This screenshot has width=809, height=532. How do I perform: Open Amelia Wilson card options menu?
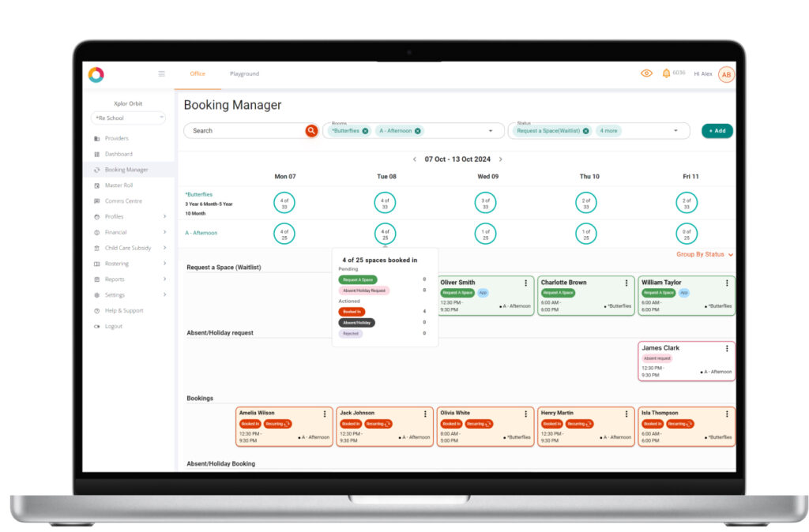click(x=325, y=414)
